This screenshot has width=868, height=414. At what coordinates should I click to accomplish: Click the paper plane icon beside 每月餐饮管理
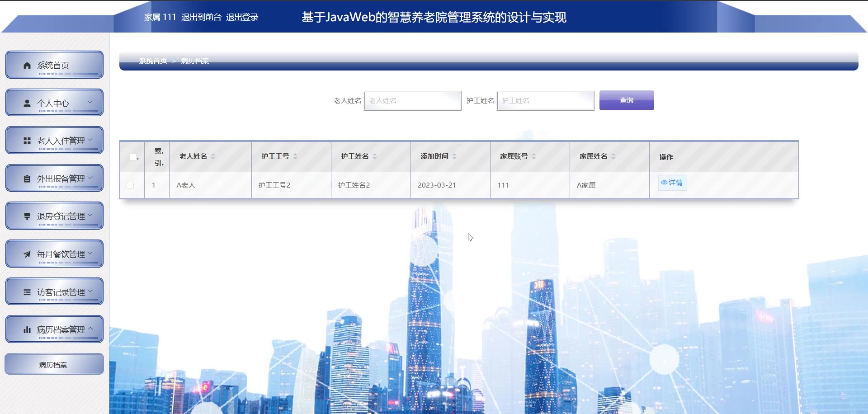[x=27, y=254]
